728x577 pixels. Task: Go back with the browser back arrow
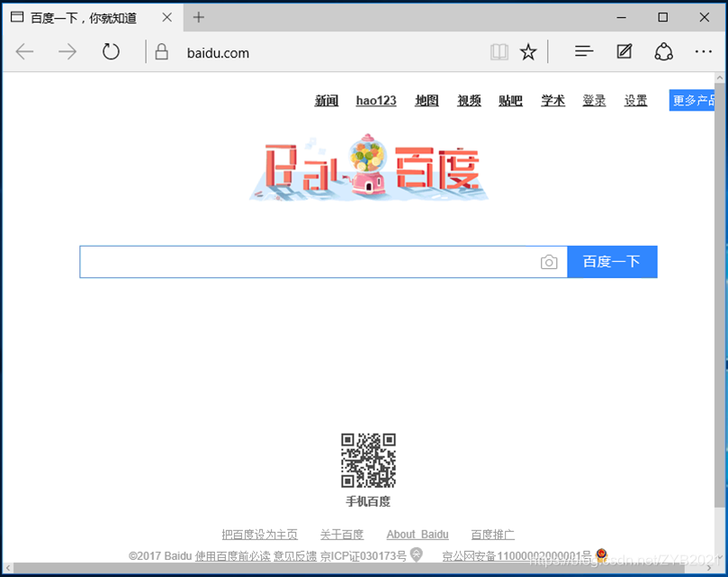pos(24,51)
